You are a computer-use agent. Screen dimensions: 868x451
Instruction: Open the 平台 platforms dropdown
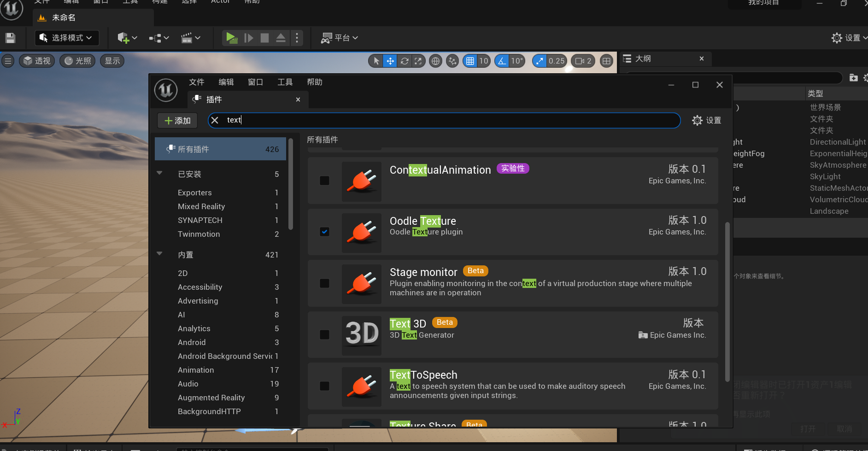coord(340,38)
